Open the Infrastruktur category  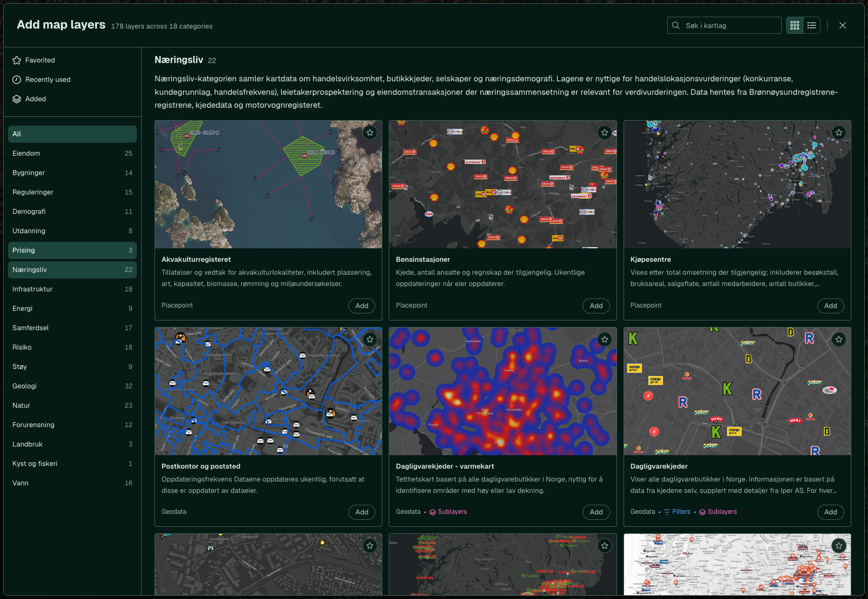[72, 289]
